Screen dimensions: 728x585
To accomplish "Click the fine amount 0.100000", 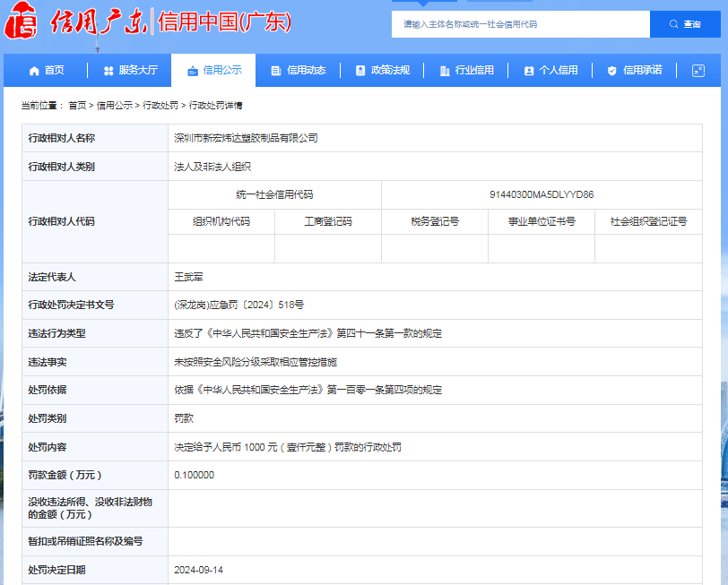I will point(194,475).
